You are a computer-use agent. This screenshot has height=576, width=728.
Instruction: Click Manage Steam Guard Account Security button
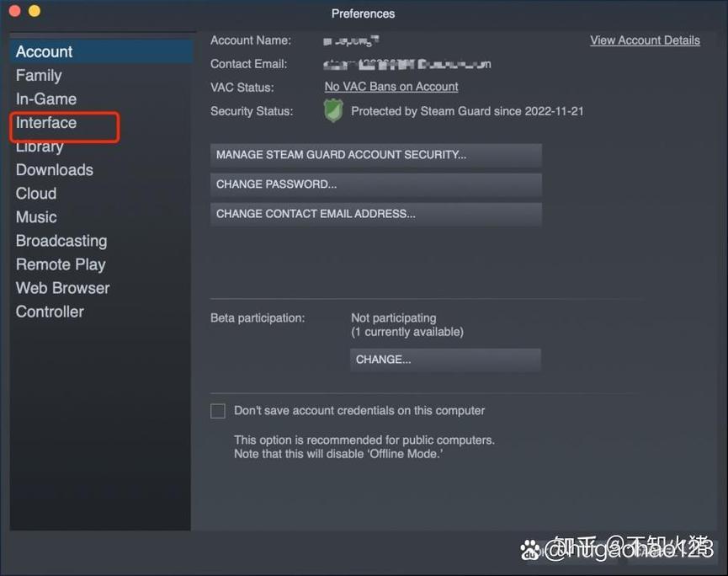375,155
